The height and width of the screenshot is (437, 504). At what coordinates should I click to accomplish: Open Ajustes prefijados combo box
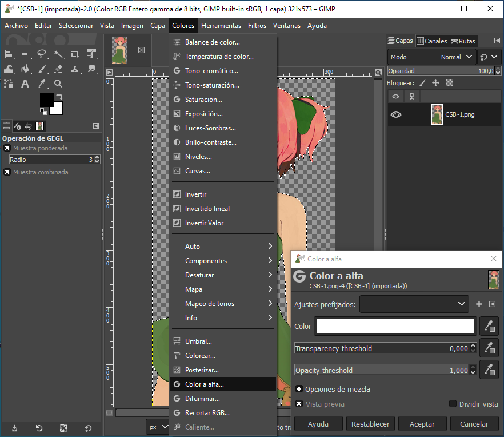[414, 304]
